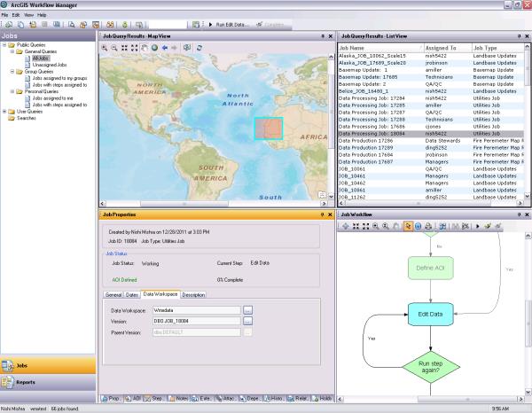
Task: Click the pan cross arrows icon in Job Workflow toolbar
Action: pos(346,226)
